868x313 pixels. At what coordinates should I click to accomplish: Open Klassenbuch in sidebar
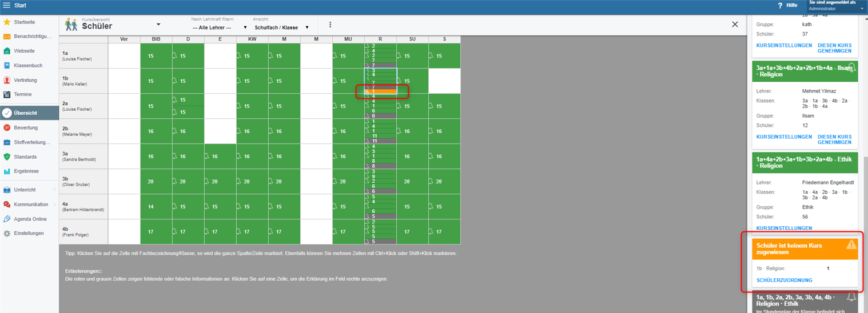pyautogui.click(x=29, y=66)
